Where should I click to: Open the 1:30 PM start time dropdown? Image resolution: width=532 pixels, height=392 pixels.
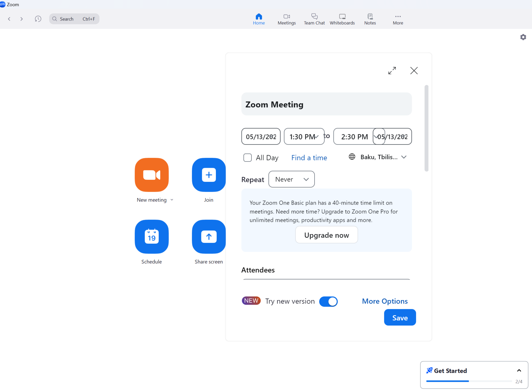tap(304, 136)
